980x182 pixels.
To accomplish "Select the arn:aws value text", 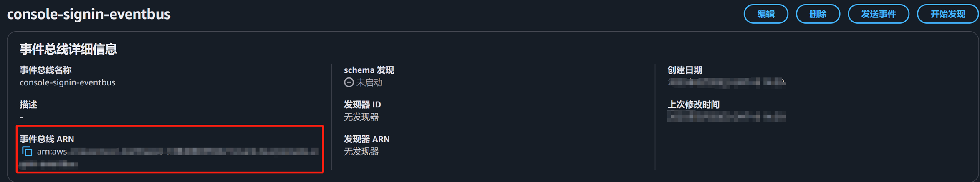I will (x=52, y=152).
